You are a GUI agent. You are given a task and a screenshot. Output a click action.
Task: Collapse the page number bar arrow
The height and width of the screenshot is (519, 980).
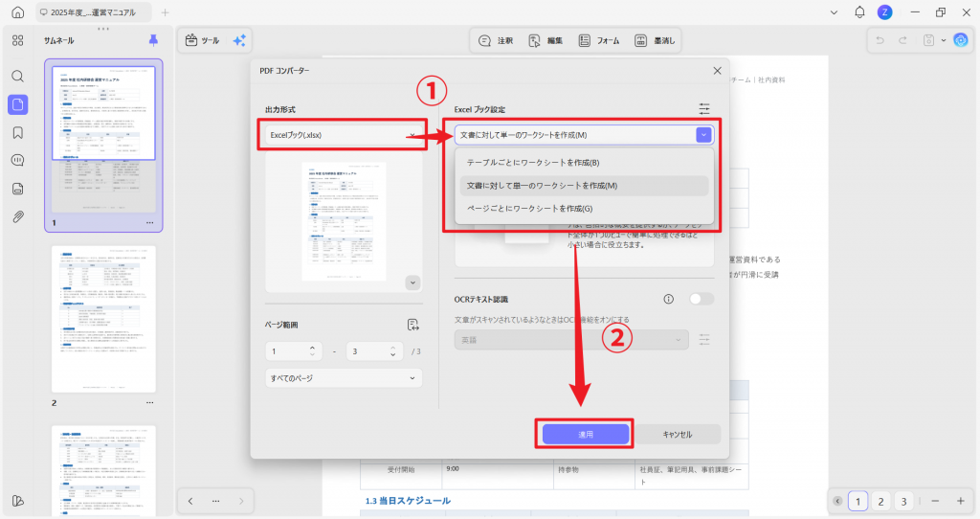837,501
